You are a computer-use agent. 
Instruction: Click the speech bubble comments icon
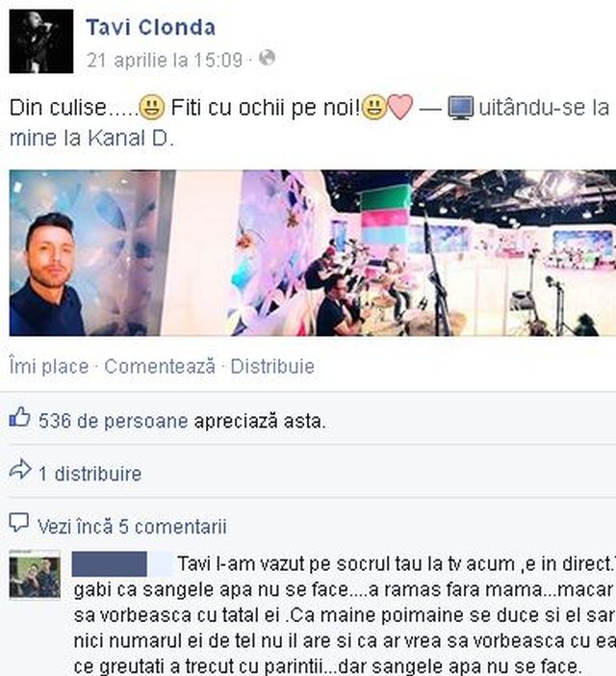pyautogui.click(x=19, y=523)
